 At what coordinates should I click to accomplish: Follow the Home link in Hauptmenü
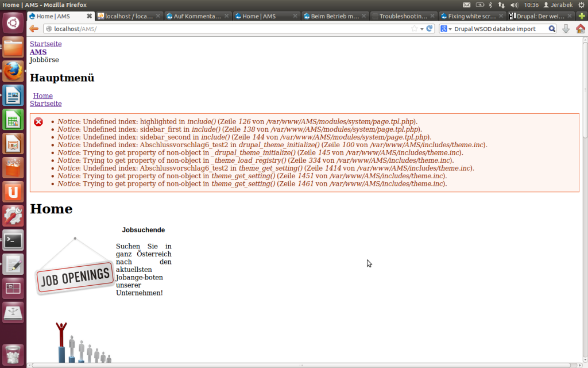point(42,95)
